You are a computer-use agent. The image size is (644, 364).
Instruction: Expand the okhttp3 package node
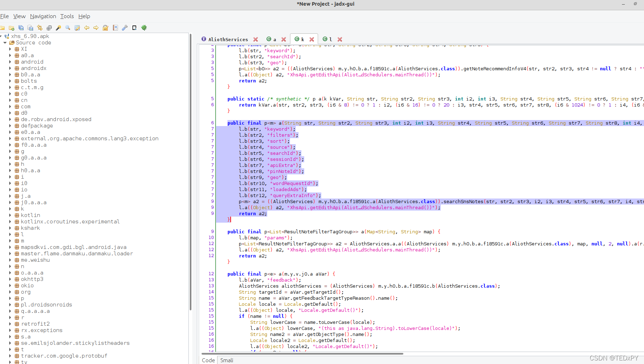click(10, 279)
